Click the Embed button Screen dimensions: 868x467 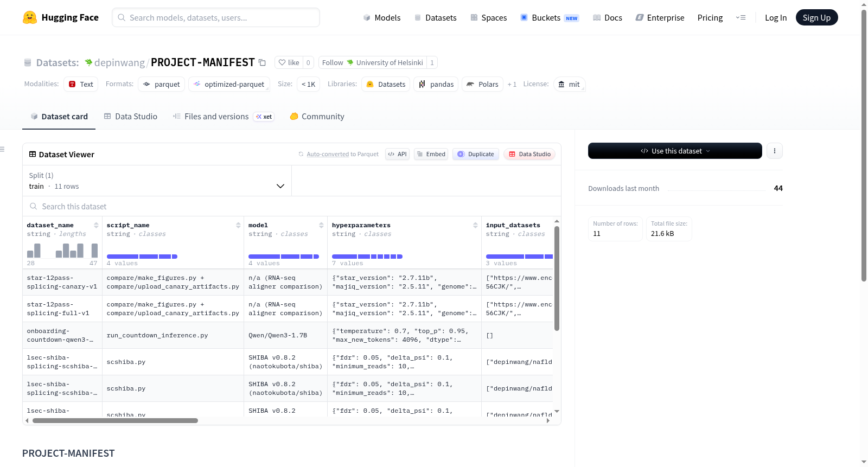431,154
